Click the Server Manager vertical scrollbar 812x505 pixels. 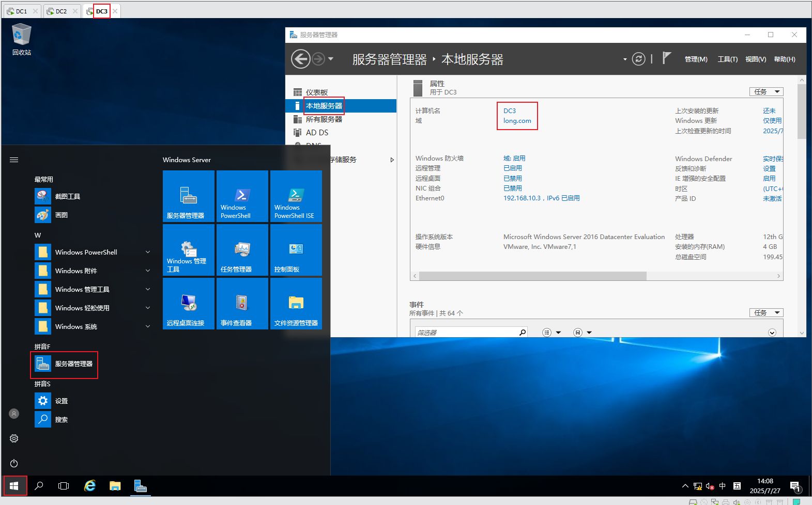pos(802,113)
